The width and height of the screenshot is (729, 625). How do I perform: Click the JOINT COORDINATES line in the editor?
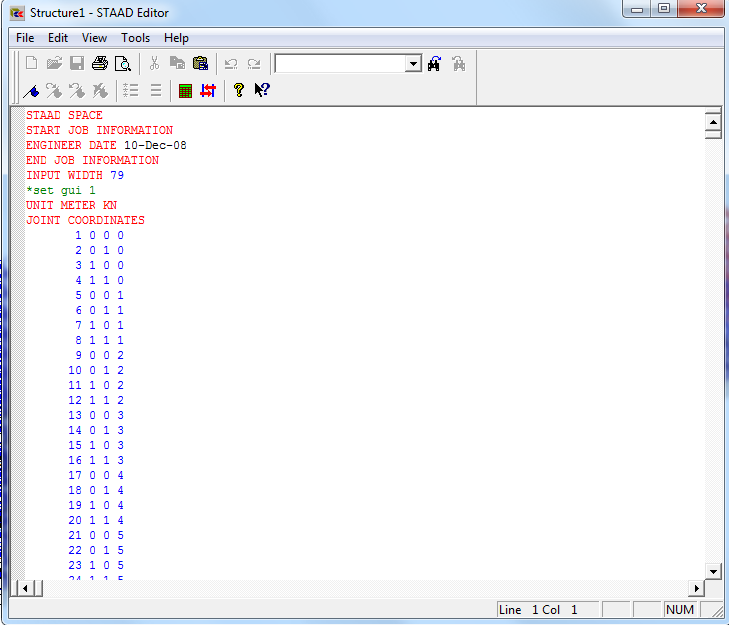click(x=85, y=220)
